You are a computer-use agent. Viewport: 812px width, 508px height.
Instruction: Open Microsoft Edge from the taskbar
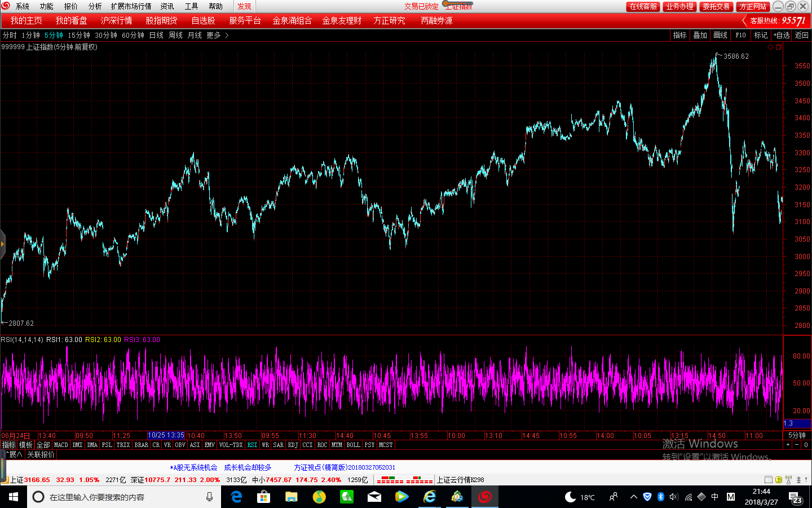(236, 497)
